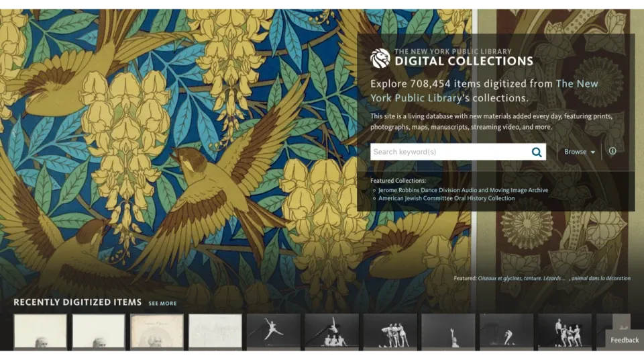Open the thumbnail with dancer above seated group
Viewport: 644px width, 360px height.
(x=332, y=332)
